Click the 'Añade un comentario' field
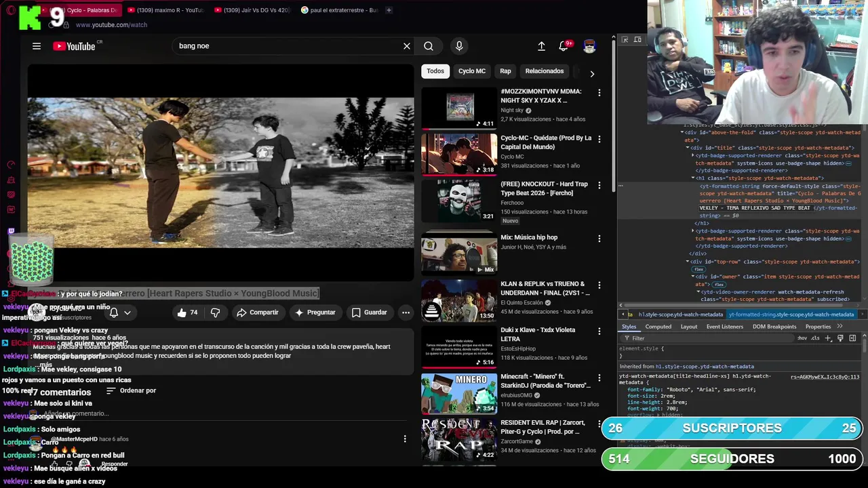868x488 pixels. click(x=75, y=413)
